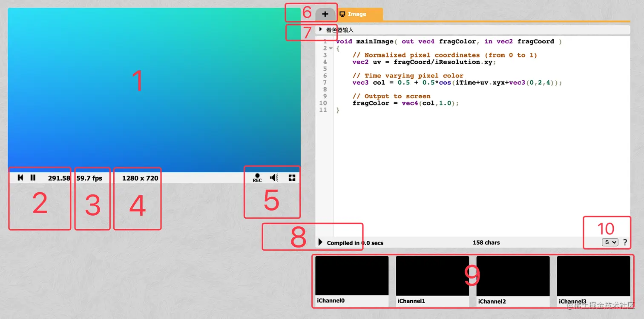The image size is (644, 319).
Task: Toggle the sound volume speaker icon
Action: coord(274,178)
